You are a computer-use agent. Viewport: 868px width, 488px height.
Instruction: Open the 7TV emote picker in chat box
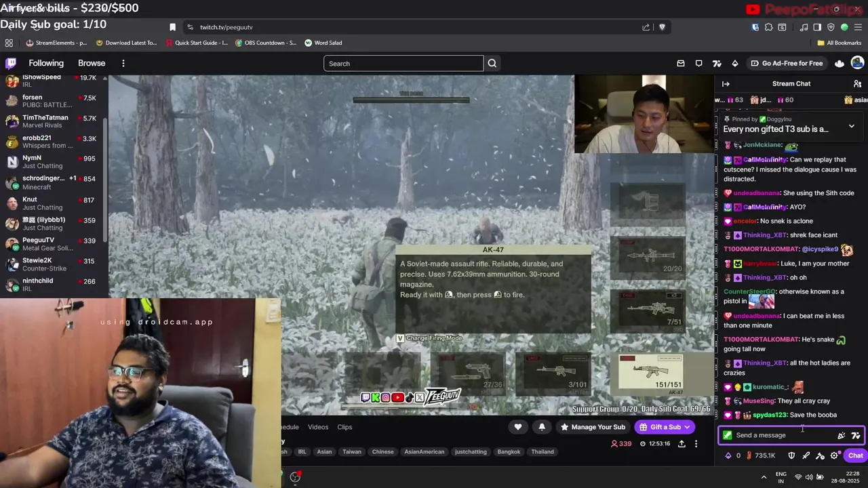point(856,436)
